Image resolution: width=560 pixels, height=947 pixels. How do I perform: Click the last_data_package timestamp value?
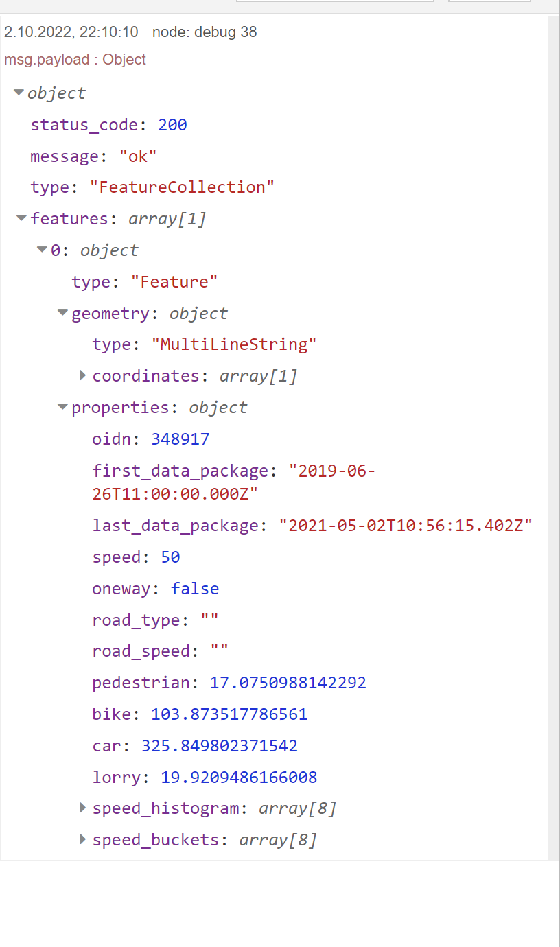(405, 526)
